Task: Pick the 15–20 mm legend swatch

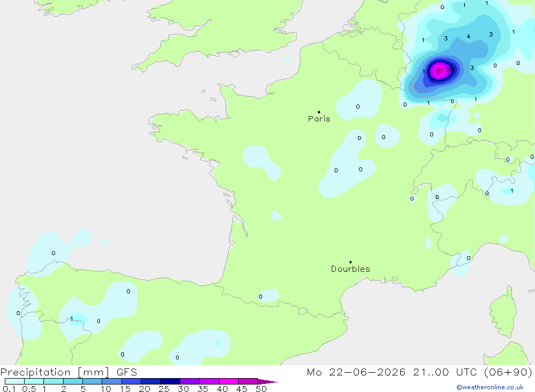Action: coord(132,381)
